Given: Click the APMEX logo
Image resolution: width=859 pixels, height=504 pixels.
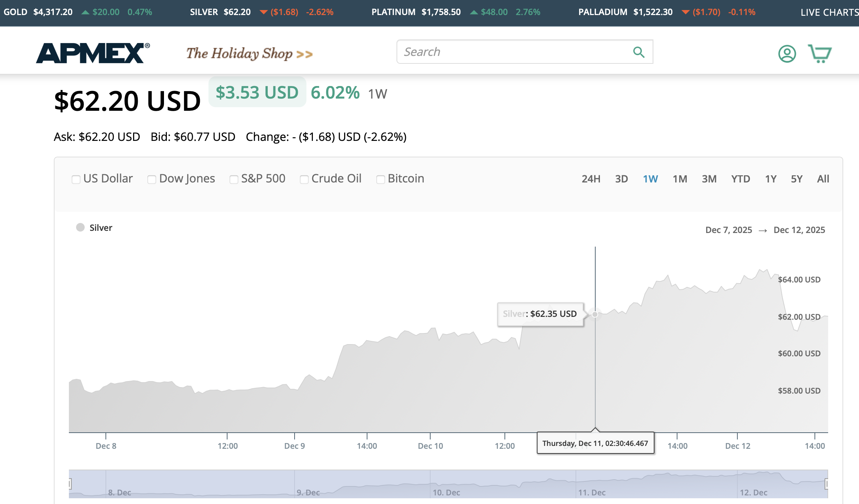Looking at the screenshot, I should (x=93, y=53).
